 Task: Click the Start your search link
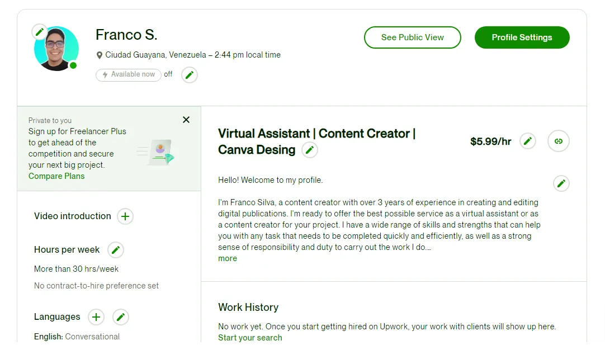[x=250, y=338]
